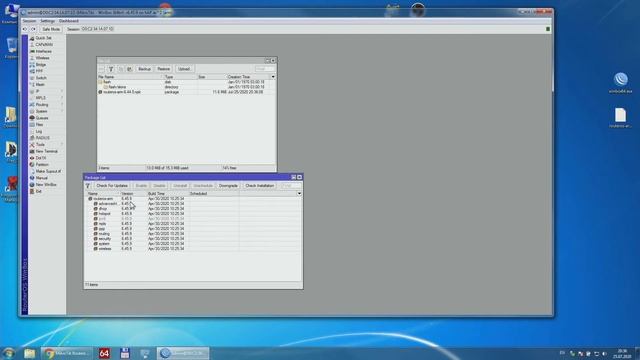Open RADIUS in the sidebar
Screen dimensions: 640x360
click(42, 138)
